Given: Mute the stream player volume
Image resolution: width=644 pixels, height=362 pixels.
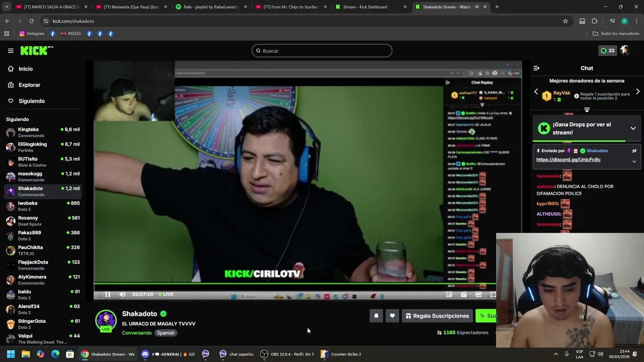Looking at the screenshot, I should [x=122, y=295].
